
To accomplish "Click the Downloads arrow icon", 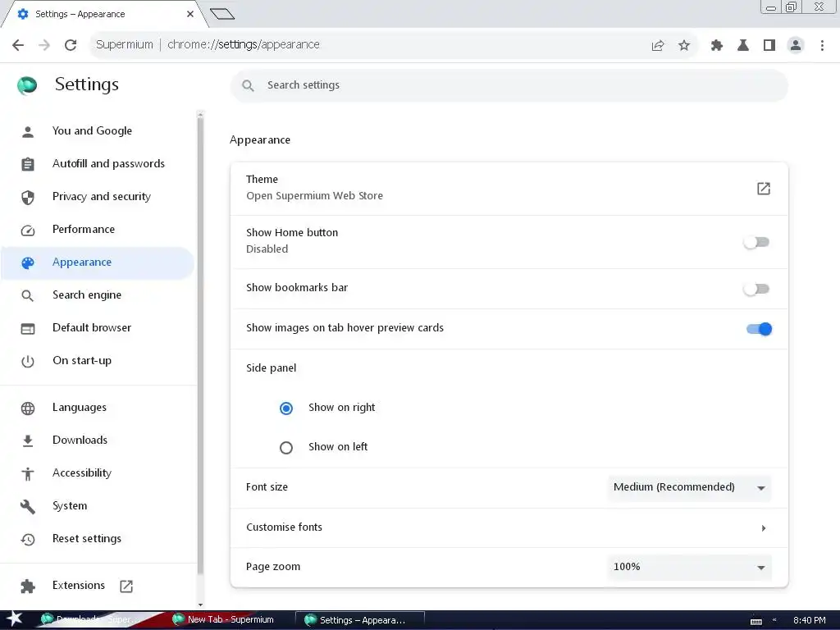I will click(28, 441).
